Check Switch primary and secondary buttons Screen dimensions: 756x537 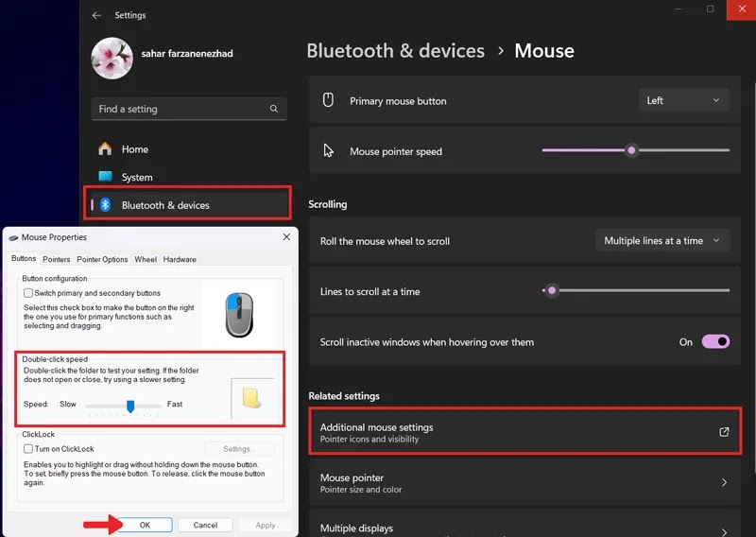28,293
